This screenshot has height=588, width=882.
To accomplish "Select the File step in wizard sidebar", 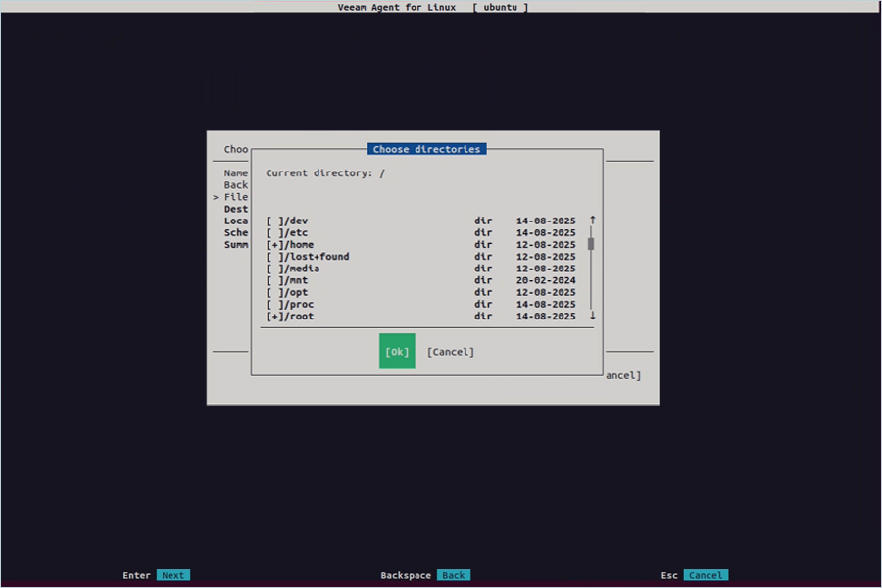I will pos(235,196).
